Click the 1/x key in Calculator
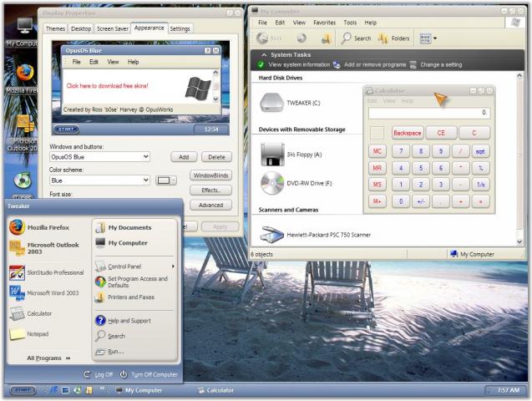 480,185
